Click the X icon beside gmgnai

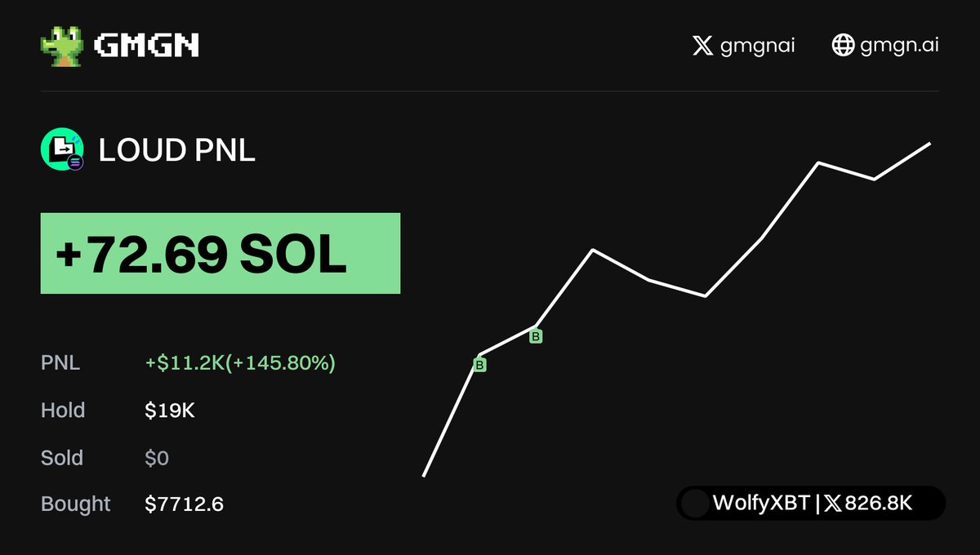coord(702,45)
